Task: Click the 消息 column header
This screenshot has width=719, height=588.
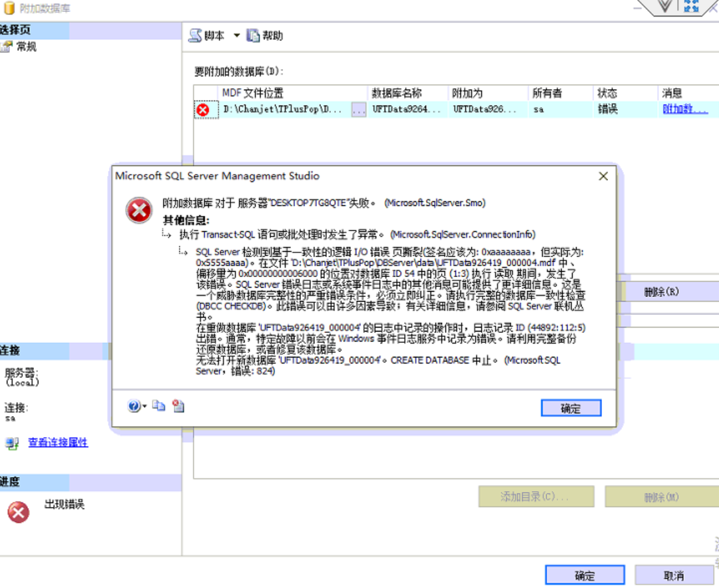Action: click(x=688, y=93)
